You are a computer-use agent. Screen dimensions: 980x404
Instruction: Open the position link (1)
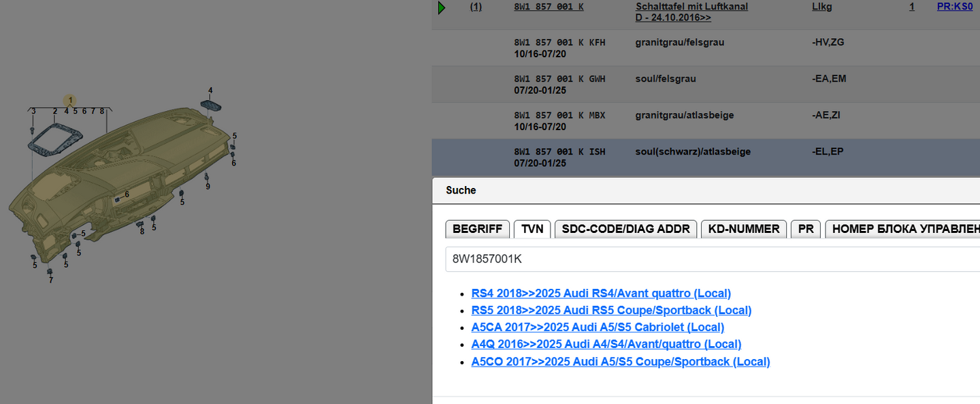(476, 7)
